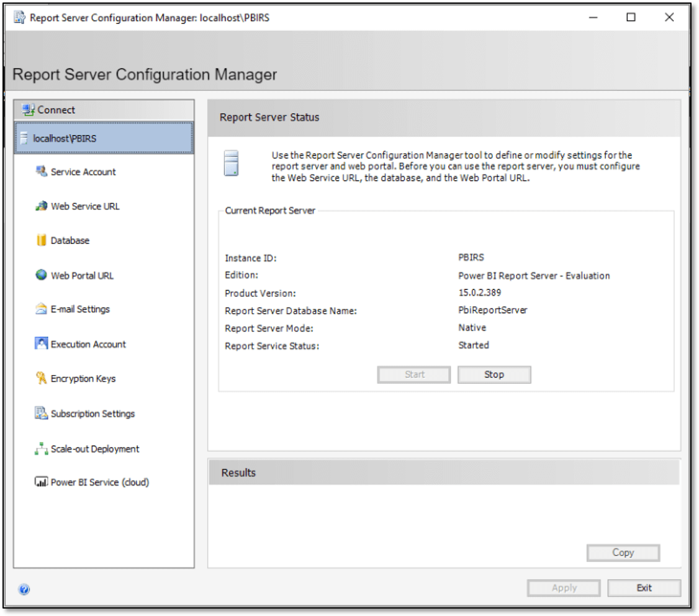Click the Connect icon in sidebar
The width and height of the screenshot is (699, 616).
28,110
